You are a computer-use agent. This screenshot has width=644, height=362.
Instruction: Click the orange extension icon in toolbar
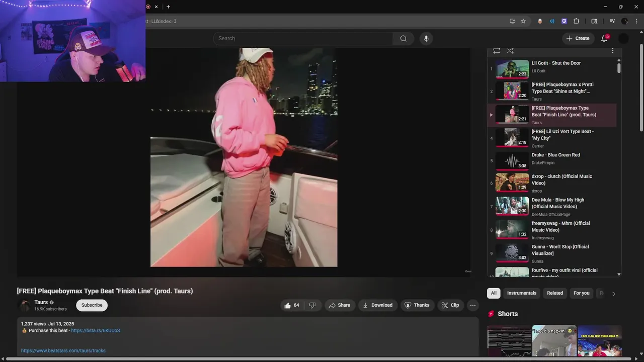(540, 21)
